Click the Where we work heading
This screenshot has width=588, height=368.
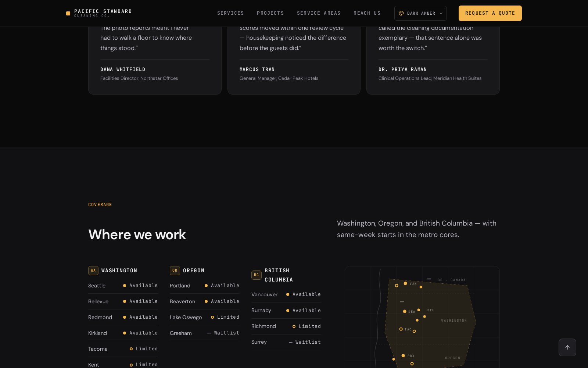tap(137, 234)
